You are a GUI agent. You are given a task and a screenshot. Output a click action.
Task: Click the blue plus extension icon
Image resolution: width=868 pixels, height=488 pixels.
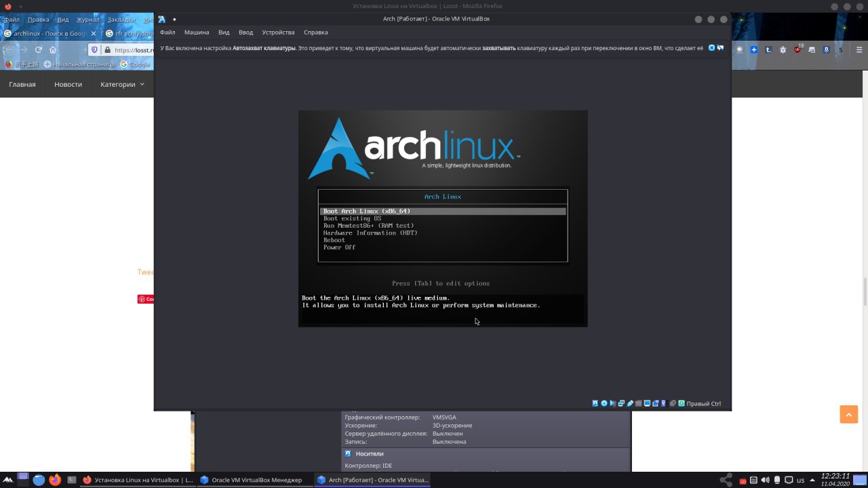click(754, 49)
